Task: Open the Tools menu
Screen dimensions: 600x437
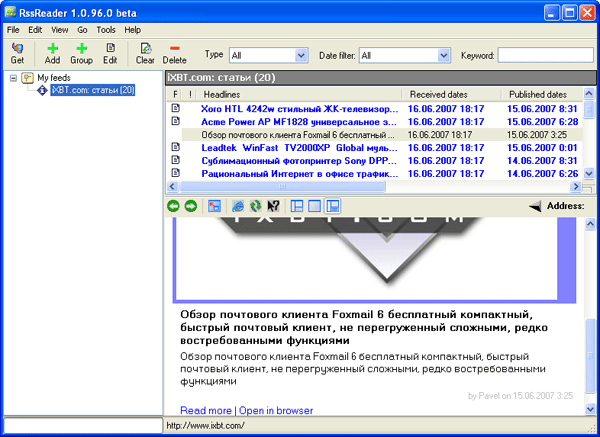Action: (x=106, y=30)
